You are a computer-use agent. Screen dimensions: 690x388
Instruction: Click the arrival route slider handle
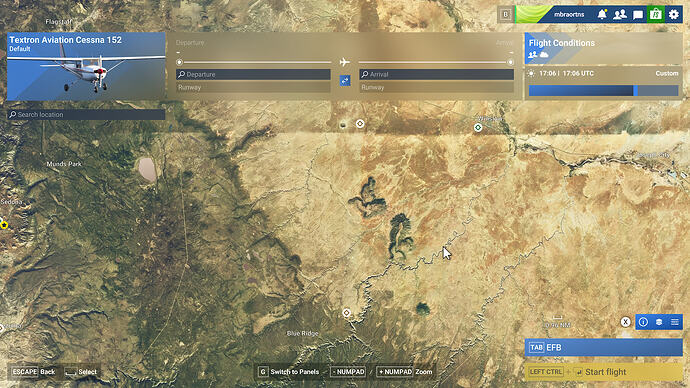click(510, 62)
